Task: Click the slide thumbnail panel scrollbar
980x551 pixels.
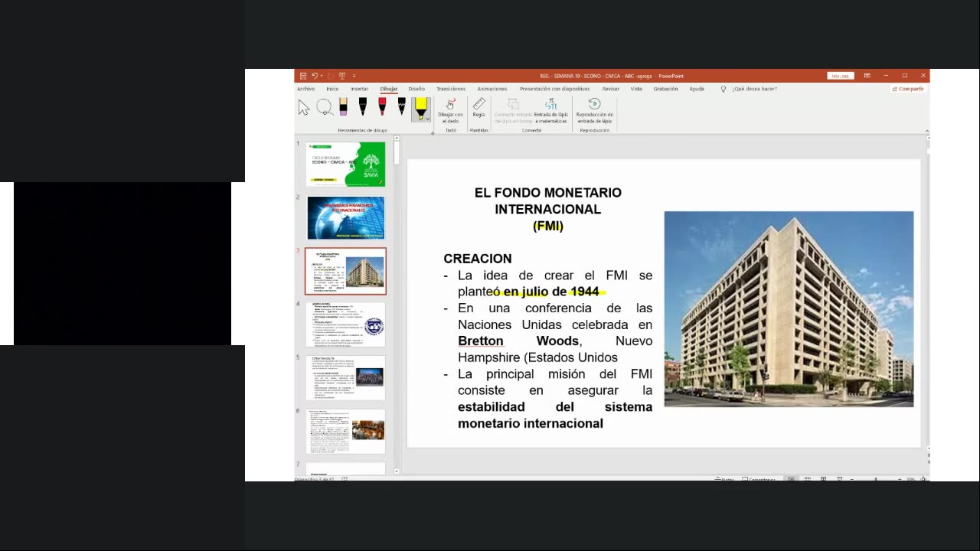Action: tap(397, 153)
